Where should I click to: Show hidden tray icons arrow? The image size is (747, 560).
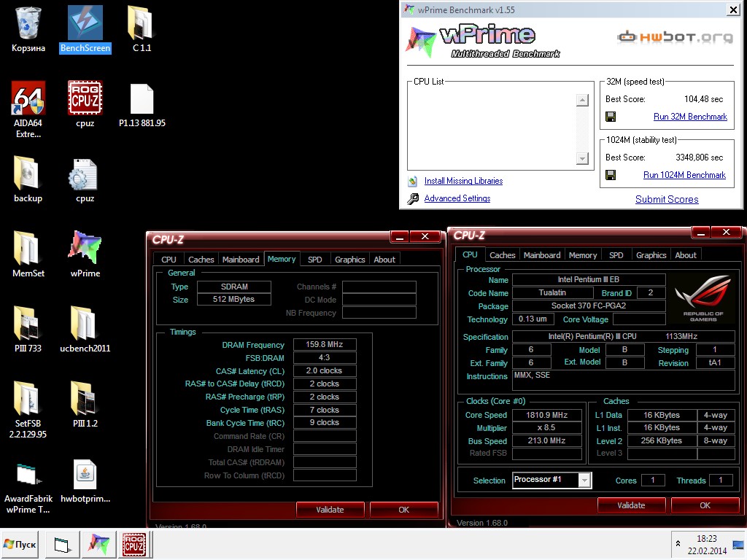pos(678,543)
